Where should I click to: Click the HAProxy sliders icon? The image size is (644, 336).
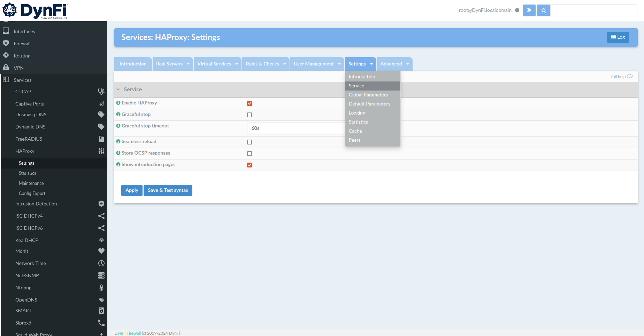pyautogui.click(x=101, y=151)
